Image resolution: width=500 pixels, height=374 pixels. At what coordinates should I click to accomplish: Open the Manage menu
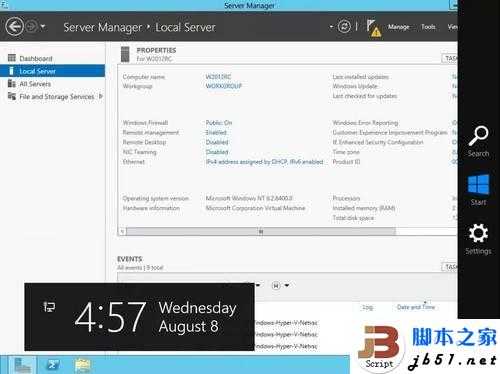(398, 27)
